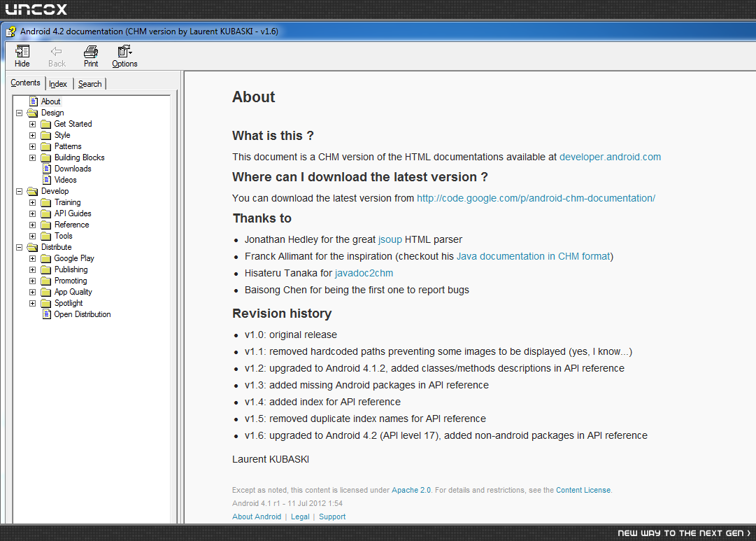Click the API Guides folder icon

click(x=45, y=213)
